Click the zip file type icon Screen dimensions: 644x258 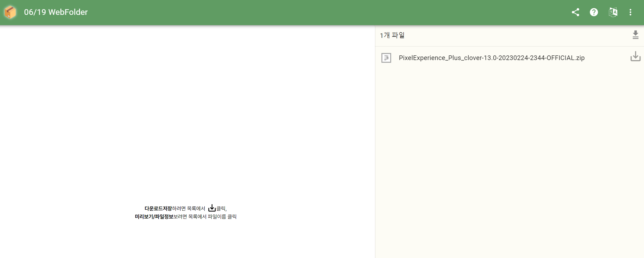pos(386,58)
